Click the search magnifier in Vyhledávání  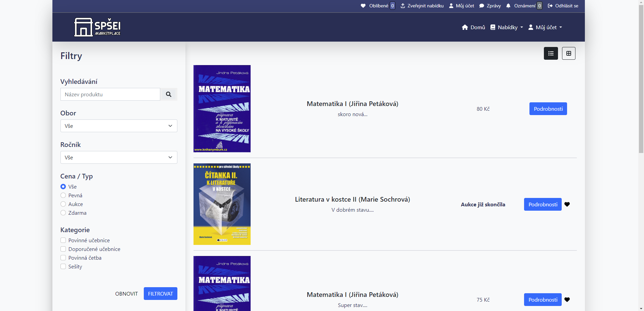tap(169, 94)
